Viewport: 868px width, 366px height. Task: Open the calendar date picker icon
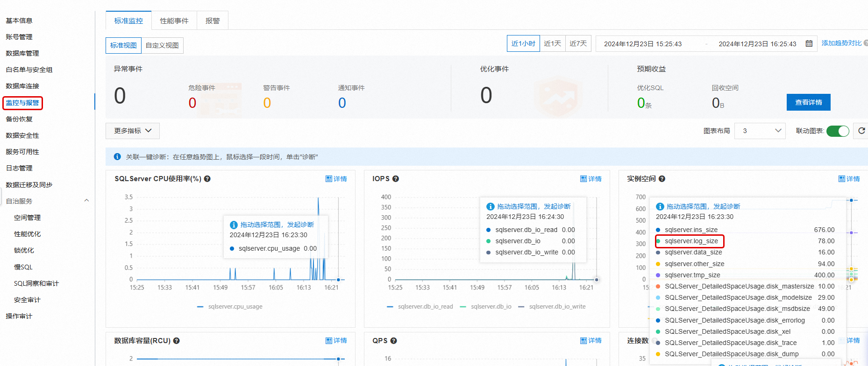click(809, 43)
